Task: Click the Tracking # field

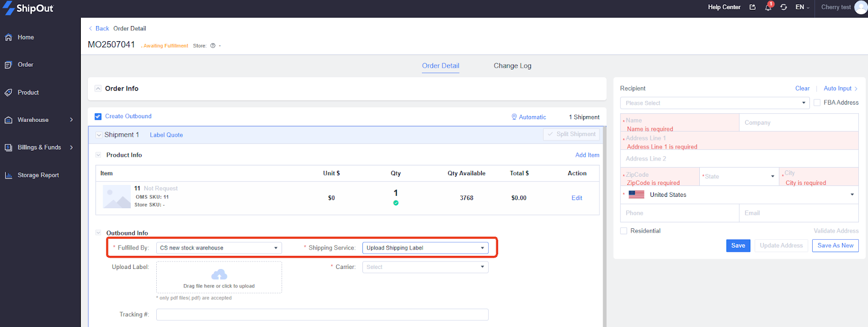Action: tap(322, 315)
